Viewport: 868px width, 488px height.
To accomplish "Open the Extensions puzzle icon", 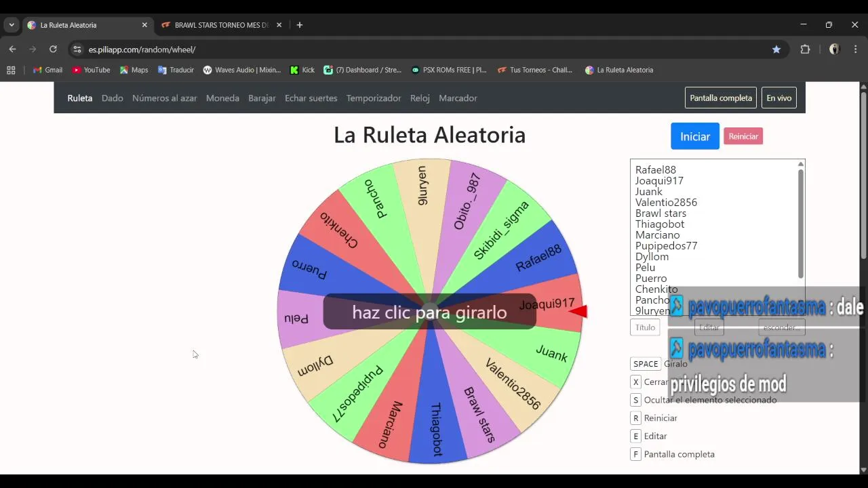I will pyautogui.click(x=805, y=49).
